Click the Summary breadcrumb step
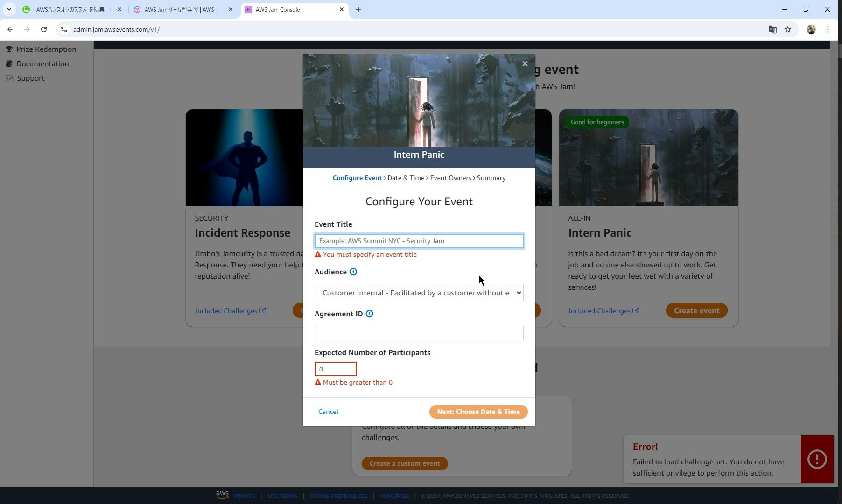 pos(491,178)
